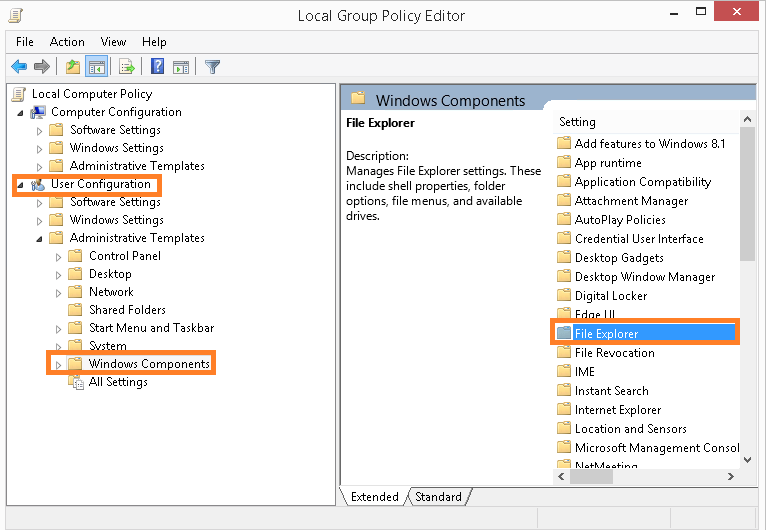This screenshot has height=530, width=766.
Task: Click the Forward arrow toolbar icon
Action: 42,66
